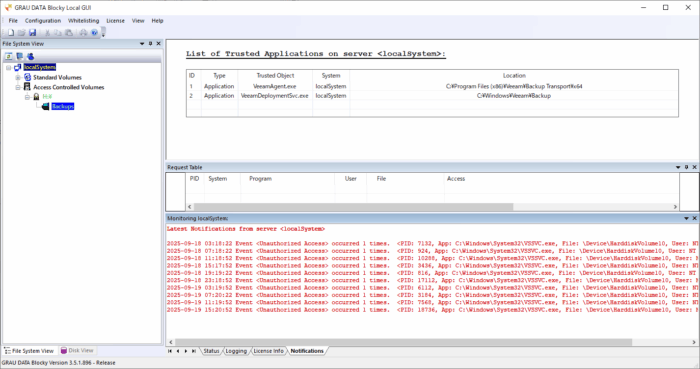Click the Monitoring pane horizontal scrollbar thumb
700x369 pixels.
[404, 342]
